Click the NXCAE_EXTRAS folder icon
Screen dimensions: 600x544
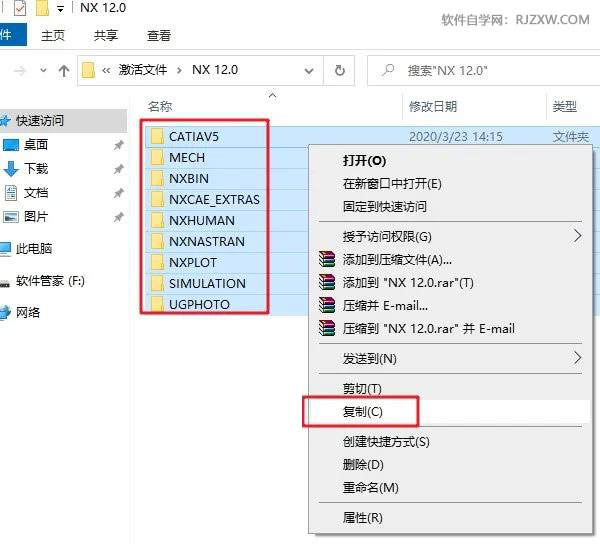click(157, 199)
